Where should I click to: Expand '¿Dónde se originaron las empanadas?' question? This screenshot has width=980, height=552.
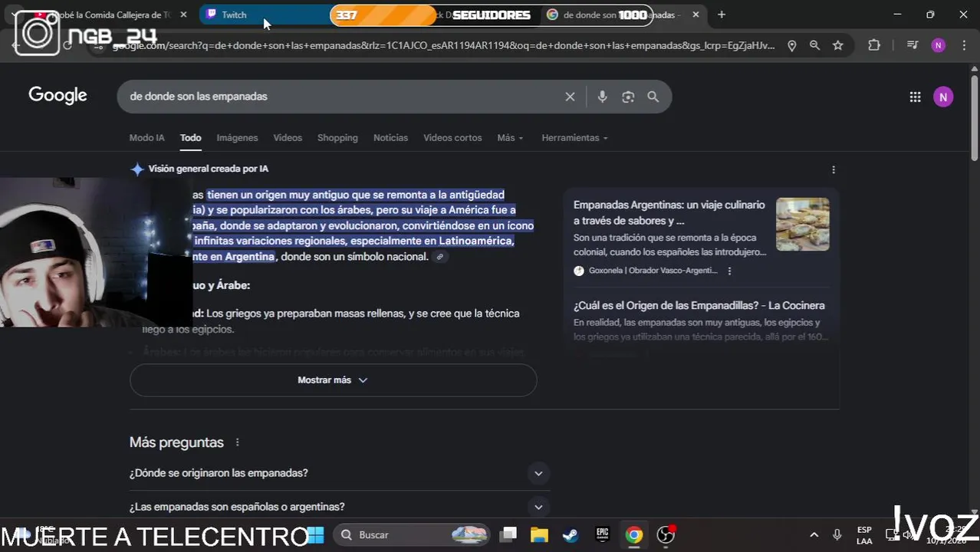click(340, 473)
